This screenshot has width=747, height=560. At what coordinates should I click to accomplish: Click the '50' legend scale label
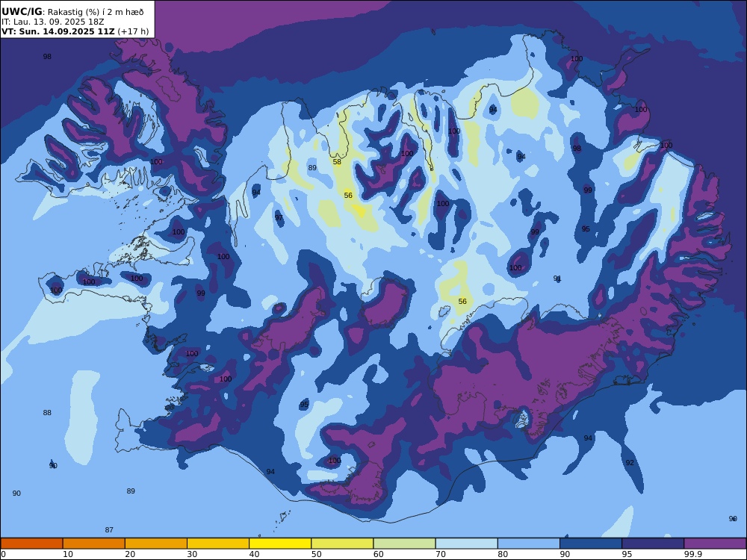coord(316,554)
